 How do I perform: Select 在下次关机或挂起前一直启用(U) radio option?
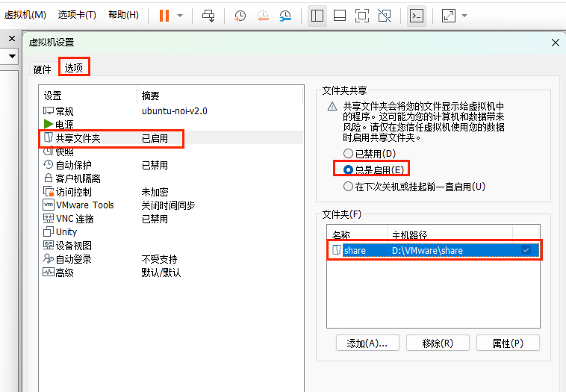click(x=348, y=186)
